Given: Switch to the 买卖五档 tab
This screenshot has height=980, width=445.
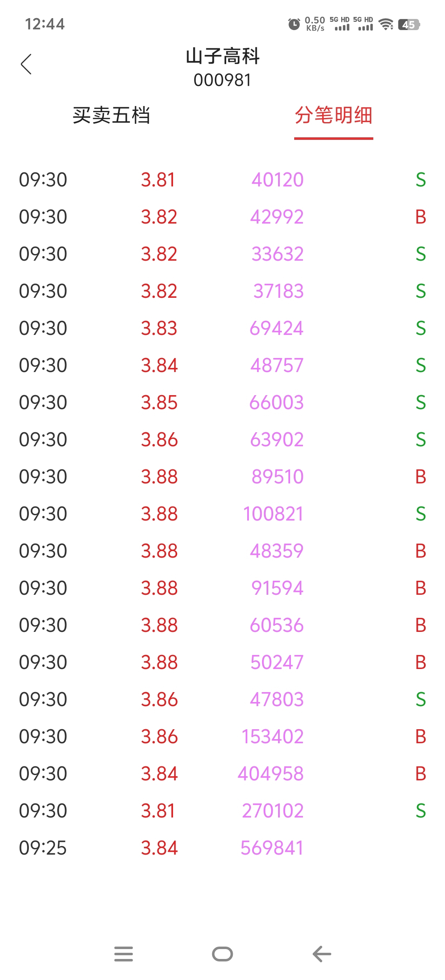Looking at the screenshot, I should pyautogui.click(x=111, y=115).
